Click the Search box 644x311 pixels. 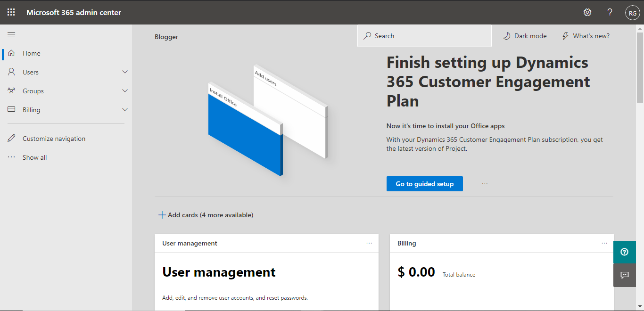[424, 36]
